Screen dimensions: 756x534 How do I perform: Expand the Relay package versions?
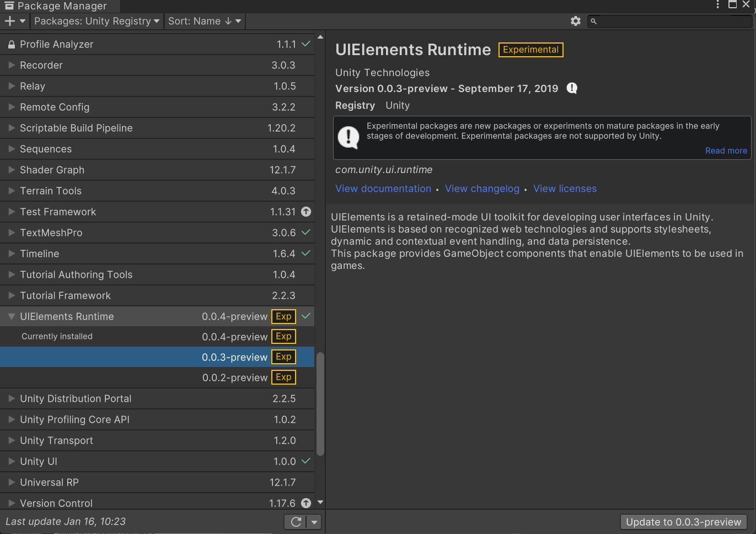(x=12, y=86)
